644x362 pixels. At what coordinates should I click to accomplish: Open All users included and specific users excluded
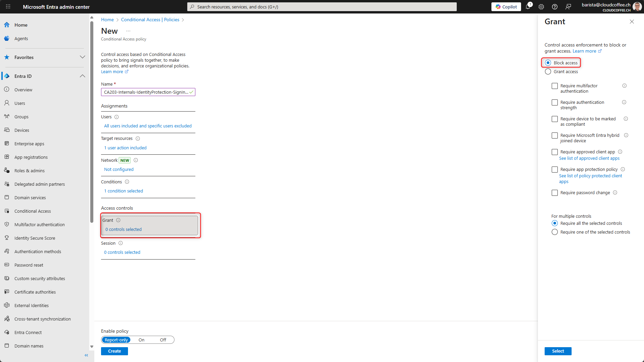[x=148, y=126]
